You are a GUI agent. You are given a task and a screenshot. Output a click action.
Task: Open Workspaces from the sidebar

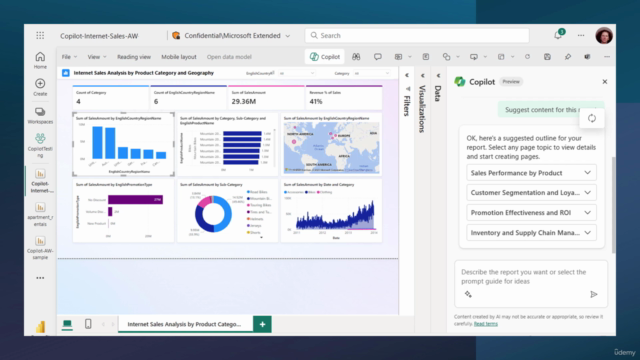pos(40,116)
